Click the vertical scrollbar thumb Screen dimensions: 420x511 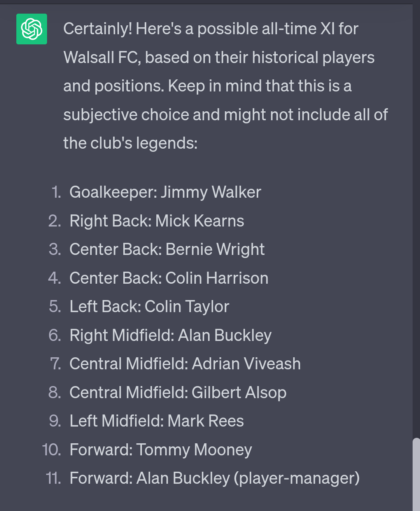pyautogui.click(x=416, y=474)
